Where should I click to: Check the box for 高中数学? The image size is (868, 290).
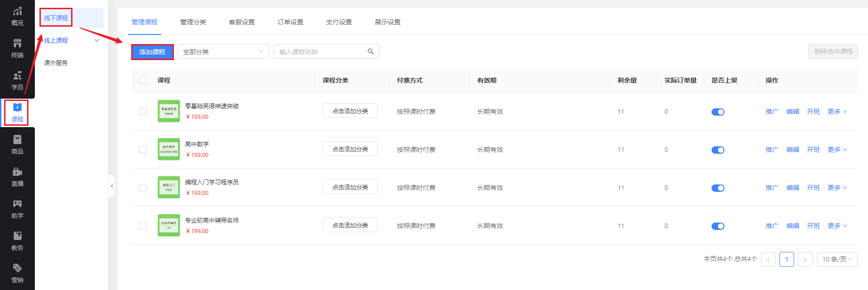[143, 150]
